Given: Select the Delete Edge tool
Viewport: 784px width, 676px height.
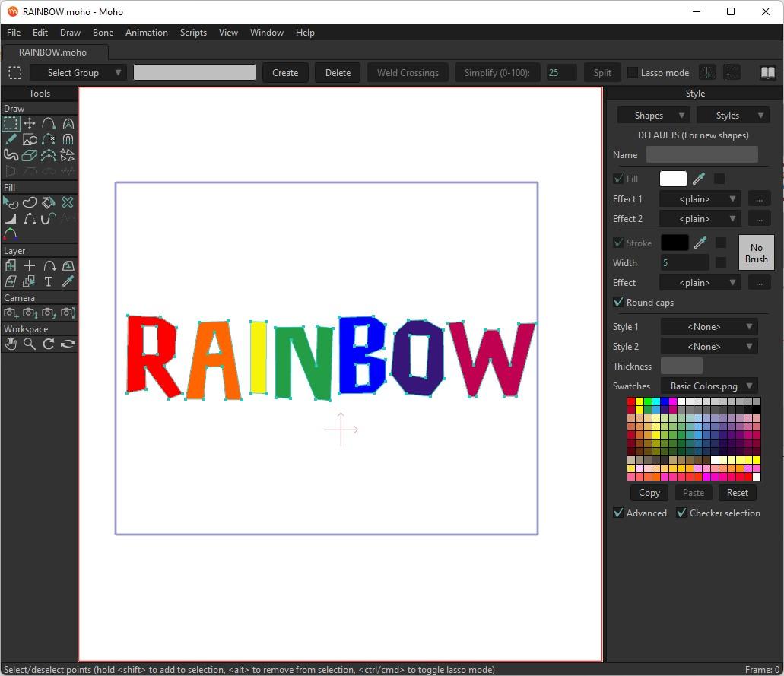Looking at the screenshot, I should click(49, 139).
